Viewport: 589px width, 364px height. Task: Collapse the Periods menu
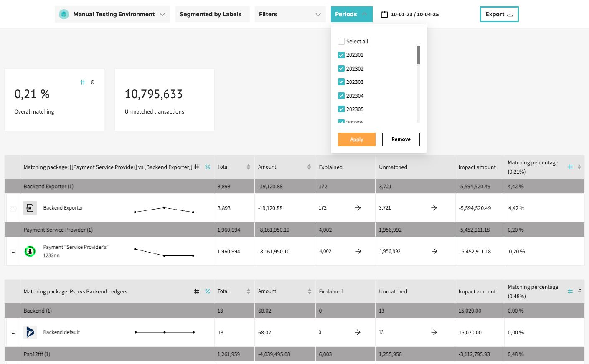[x=351, y=14]
